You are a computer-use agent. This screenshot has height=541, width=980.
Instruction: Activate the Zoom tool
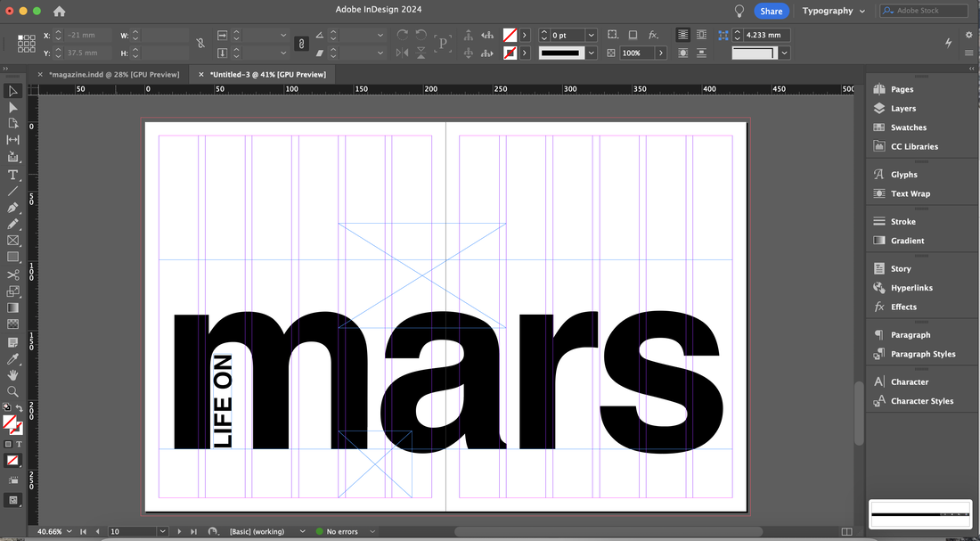[x=12, y=391]
